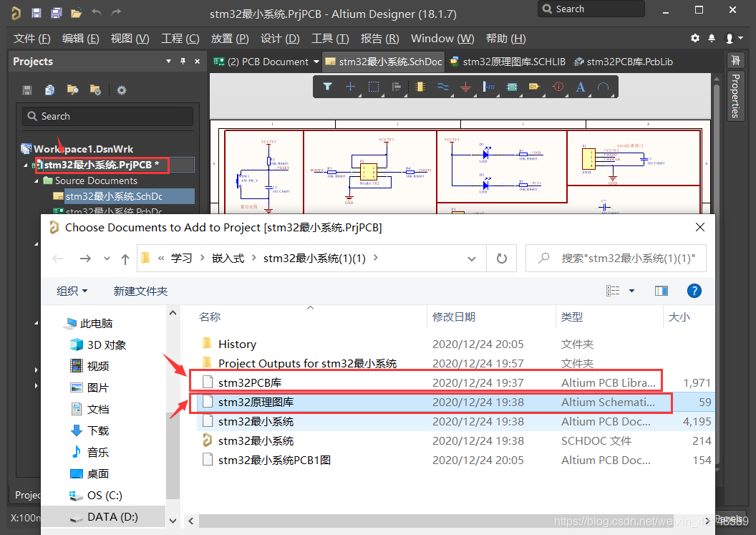Pin the Projects panel

(183, 62)
